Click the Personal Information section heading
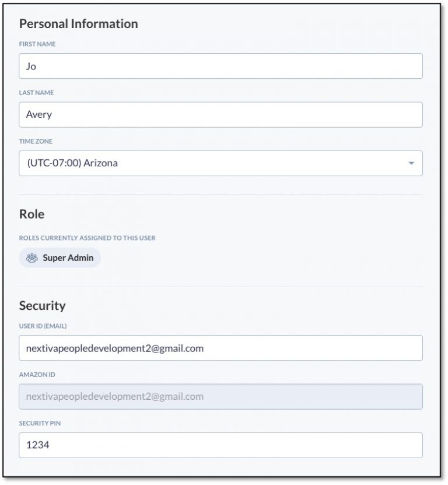 (78, 24)
